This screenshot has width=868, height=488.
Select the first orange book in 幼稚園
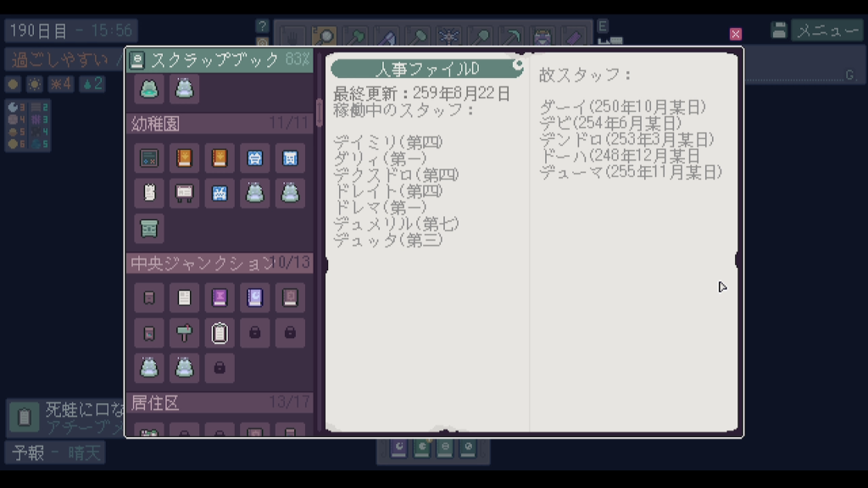click(184, 158)
